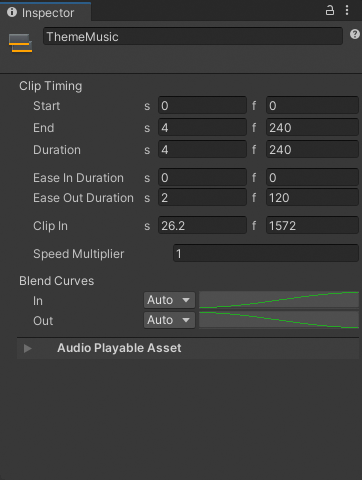
Task: Click the Inspector lock icon
Action: tap(330, 10)
